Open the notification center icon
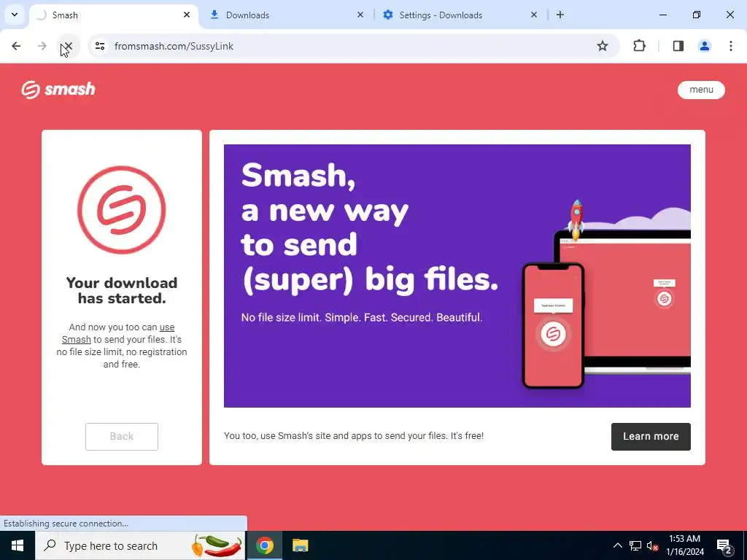Viewport: 747px width, 560px height. tap(724, 545)
